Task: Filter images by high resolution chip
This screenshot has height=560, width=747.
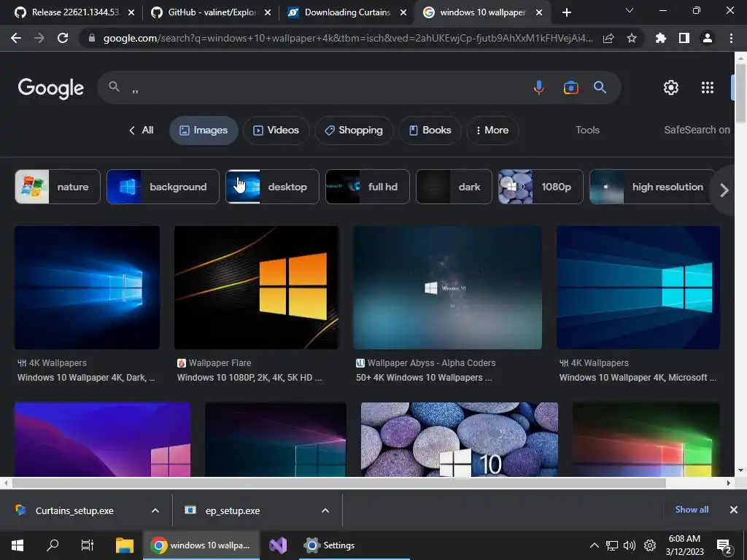Action: tap(653, 187)
